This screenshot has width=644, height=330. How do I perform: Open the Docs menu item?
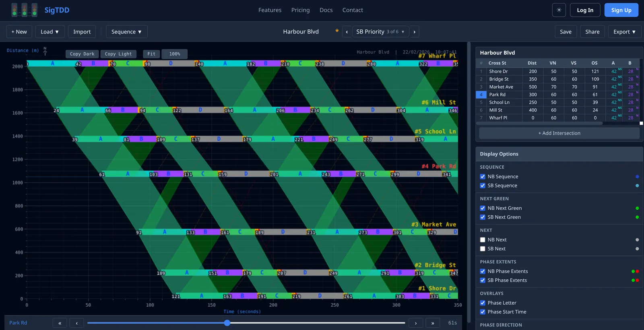tap(326, 10)
